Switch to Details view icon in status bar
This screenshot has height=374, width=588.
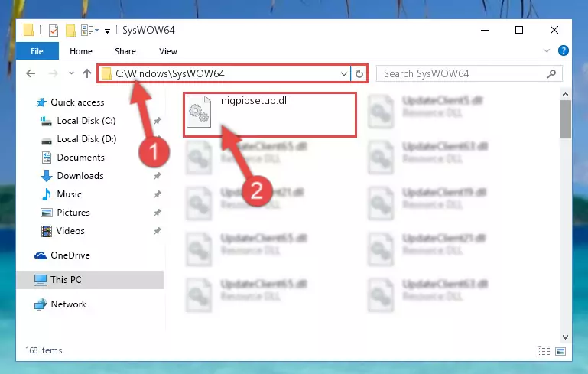(x=544, y=352)
